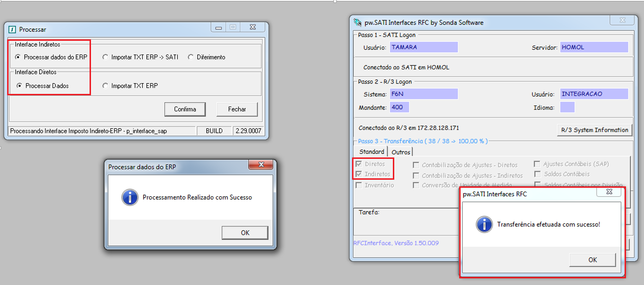Click the empty Idioma field
The width and height of the screenshot is (644, 285).
tap(567, 107)
